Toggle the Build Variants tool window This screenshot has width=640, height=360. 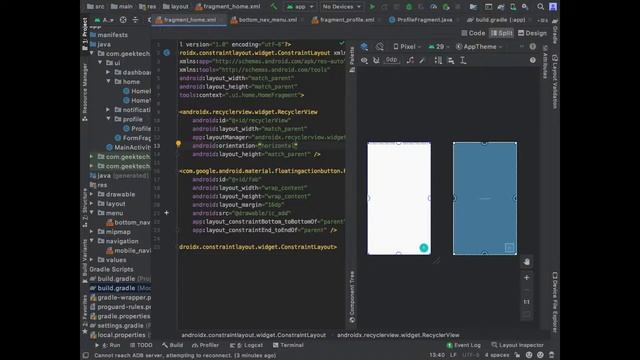(84, 260)
